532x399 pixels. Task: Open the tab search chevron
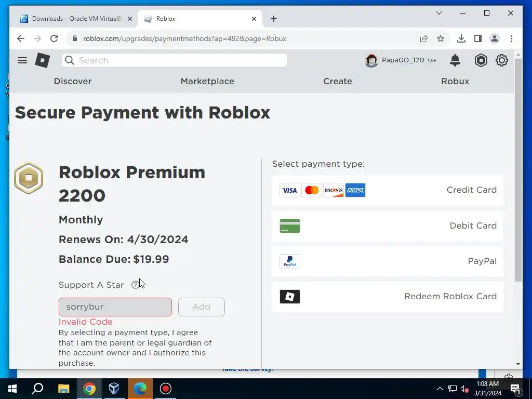click(438, 13)
